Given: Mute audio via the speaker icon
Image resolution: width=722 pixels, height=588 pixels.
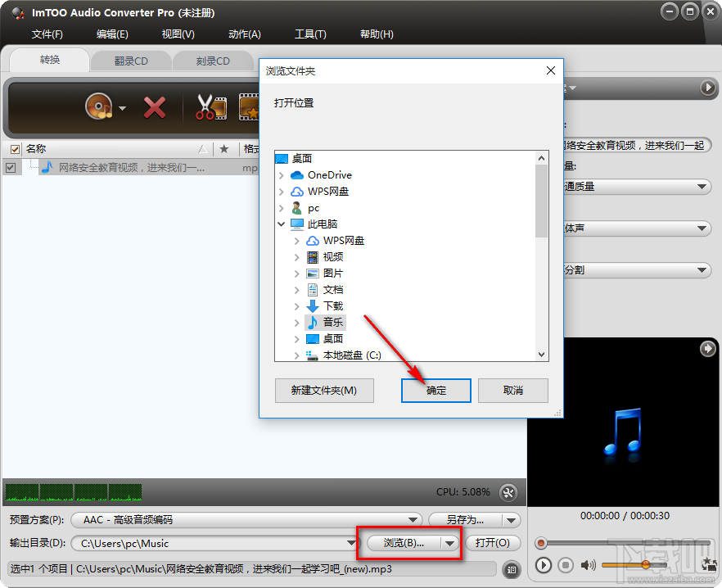Looking at the screenshot, I should [588, 565].
